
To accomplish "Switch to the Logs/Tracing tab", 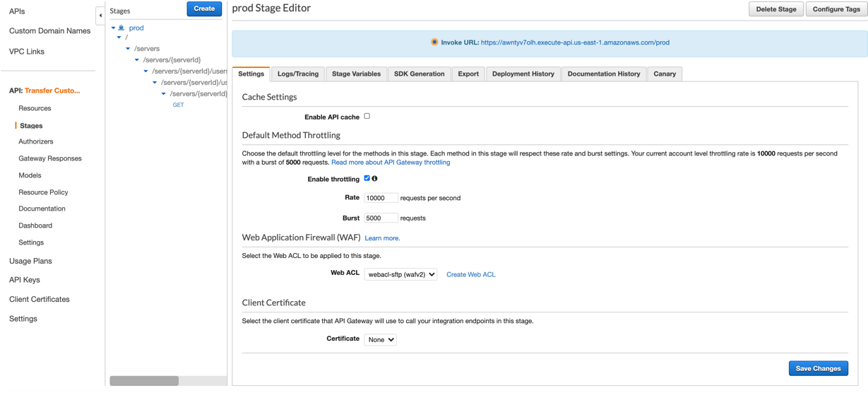I will click(298, 74).
